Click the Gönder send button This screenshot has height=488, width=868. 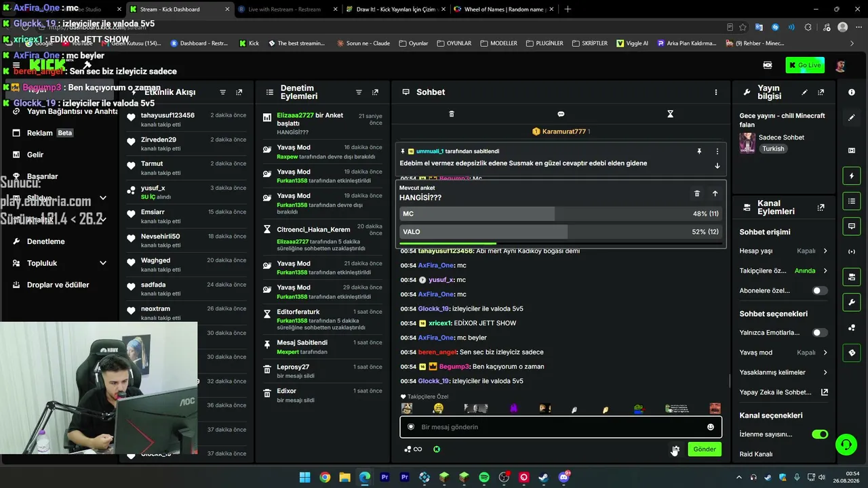click(x=704, y=449)
